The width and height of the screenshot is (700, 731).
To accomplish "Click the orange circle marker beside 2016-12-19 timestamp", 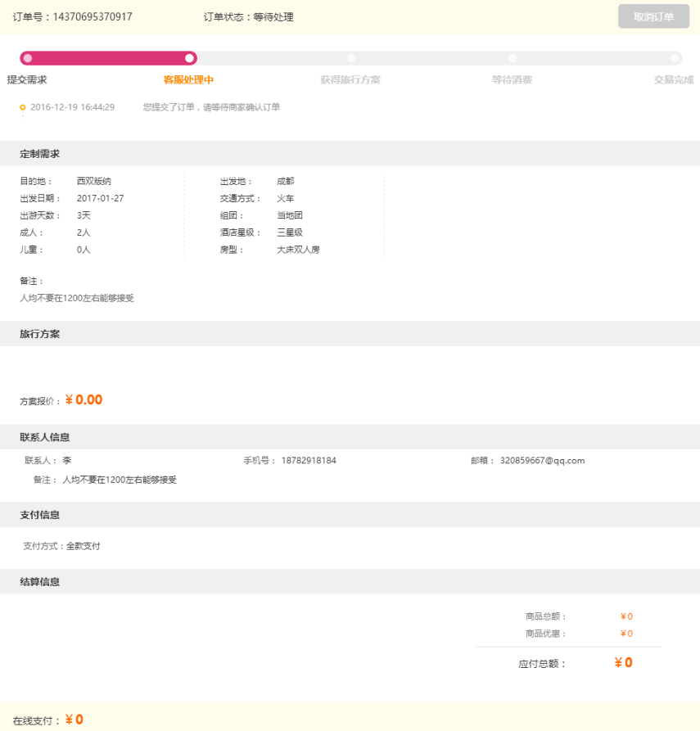I will click(23, 107).
